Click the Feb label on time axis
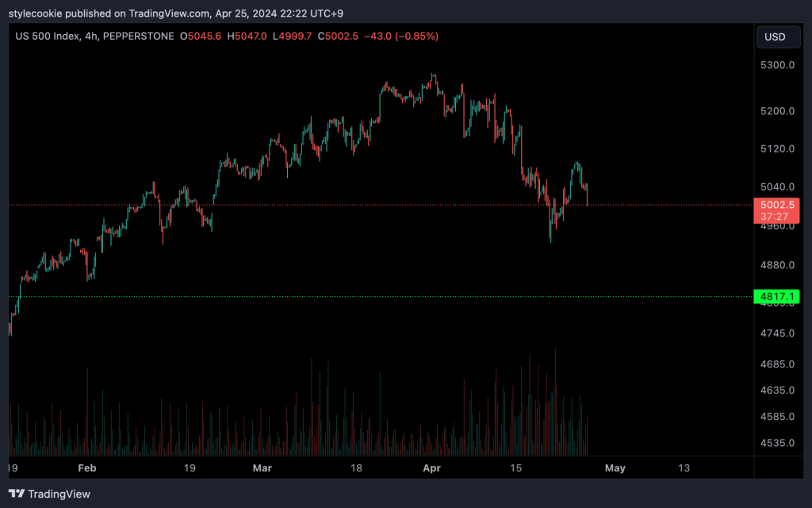The height and width of the screenshot is (508, 812). click(x=87, y=468)
